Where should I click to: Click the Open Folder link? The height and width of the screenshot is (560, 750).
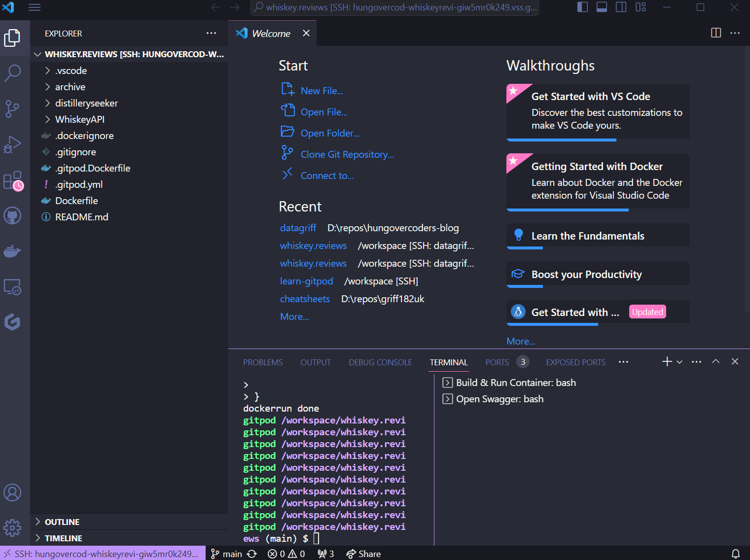point(330,133)
